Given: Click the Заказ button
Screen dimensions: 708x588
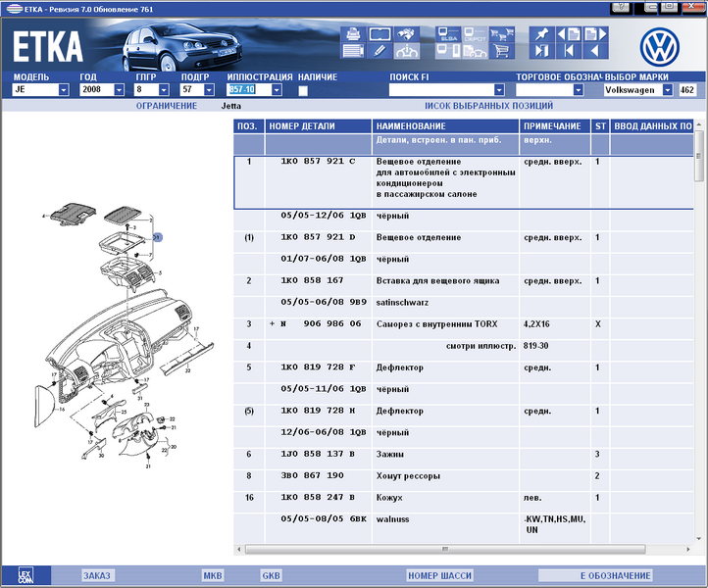Looking at the screenshot, I should 97,576.
